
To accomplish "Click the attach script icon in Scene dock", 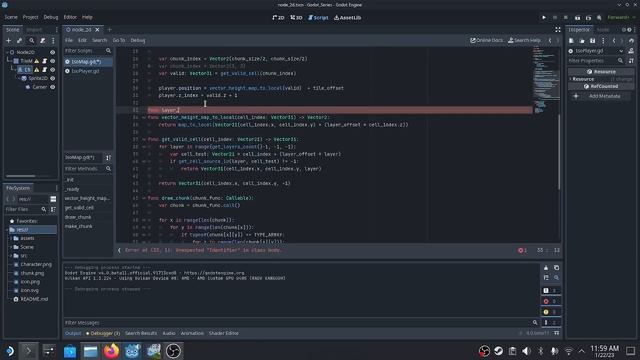I will click(42, 40).
